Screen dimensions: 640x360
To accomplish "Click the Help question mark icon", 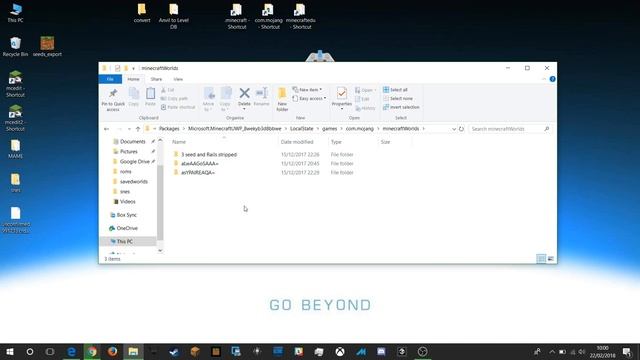I will point(552,79).
